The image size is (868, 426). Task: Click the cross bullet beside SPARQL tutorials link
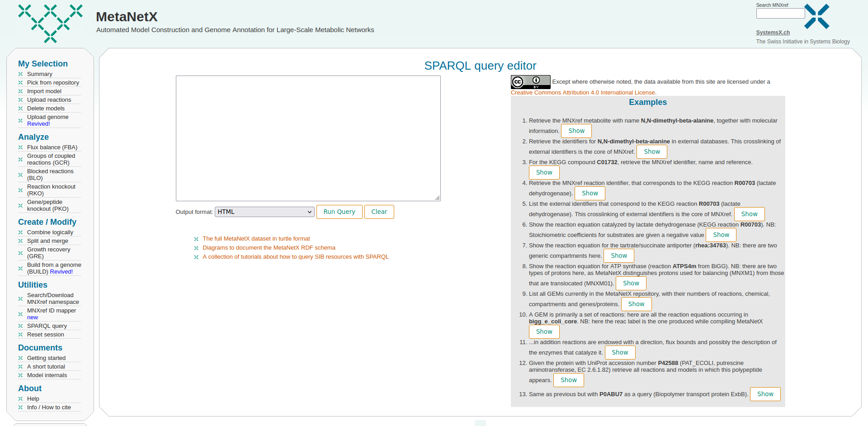[x=196, y=257]
